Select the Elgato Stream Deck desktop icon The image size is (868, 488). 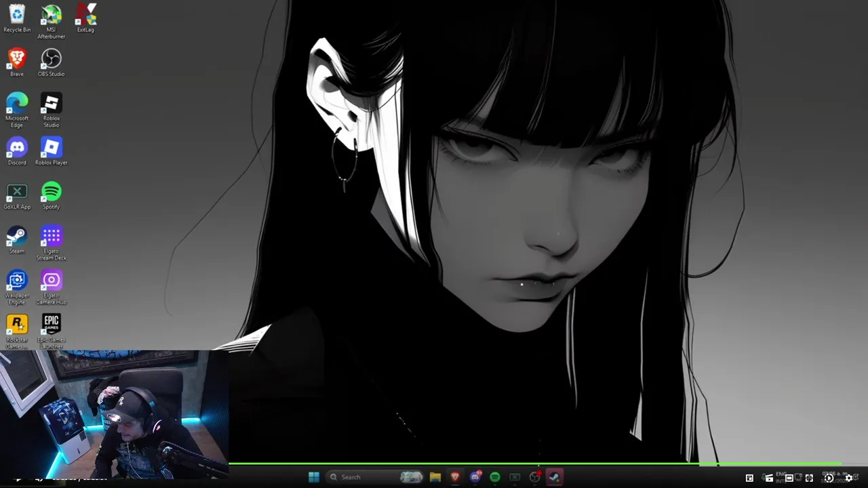point(51,244)
